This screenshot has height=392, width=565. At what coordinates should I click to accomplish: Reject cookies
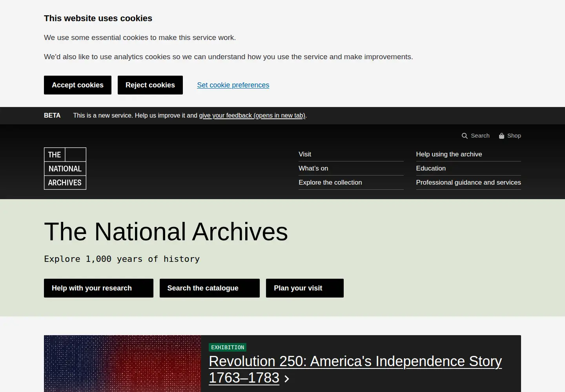tap(150, 85)
